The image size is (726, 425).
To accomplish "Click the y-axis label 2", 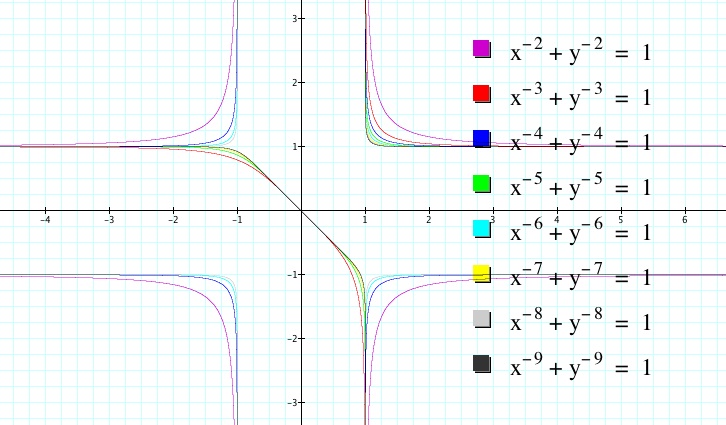I will click(294, 82).
